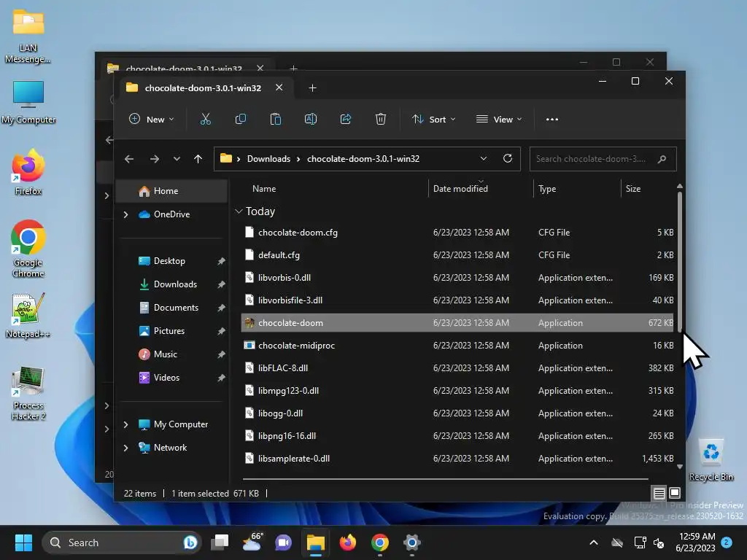The width and height of the screenshot is (747, 560).
Task: Expand the address bar history dropdown
Action: pyautogui.click(x=483, y=158)
